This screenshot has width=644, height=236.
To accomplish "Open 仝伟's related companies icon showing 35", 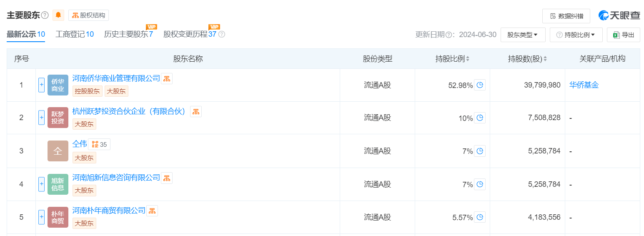I will click(x=99, y=144).
